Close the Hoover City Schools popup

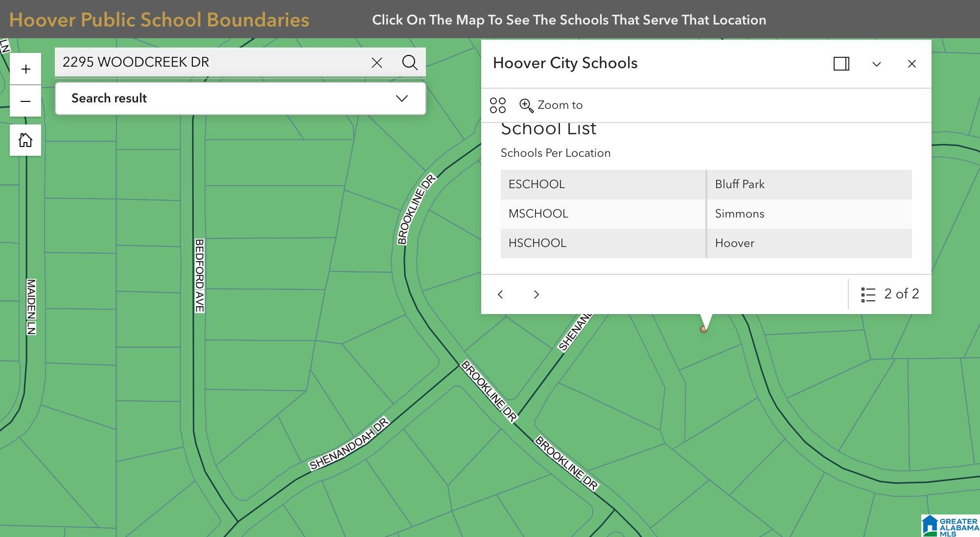pos(911,64)
